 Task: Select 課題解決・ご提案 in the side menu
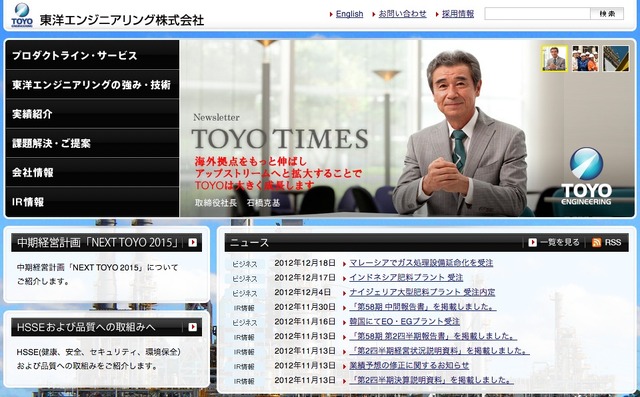pyautogui.click(x=92, y=143)
